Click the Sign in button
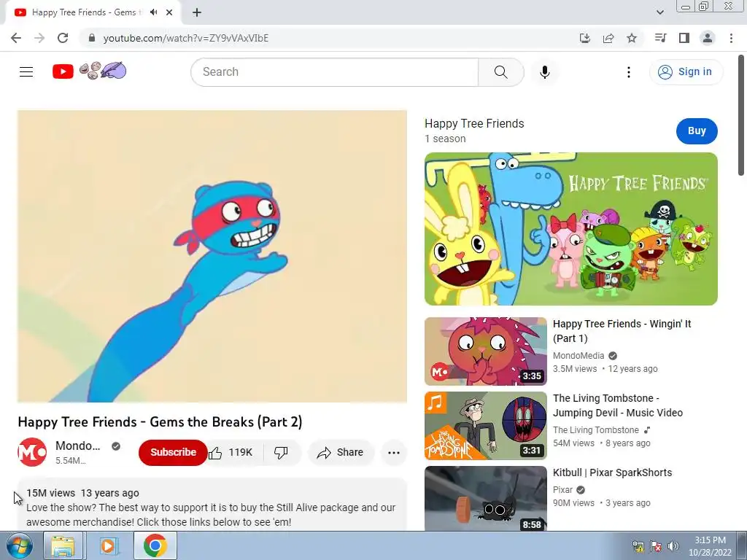747x560 pixels. [686, 72]
